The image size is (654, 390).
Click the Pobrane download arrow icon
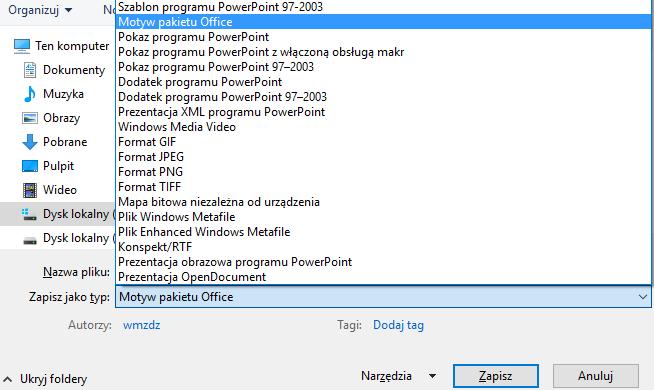click(x=30, y=142)
